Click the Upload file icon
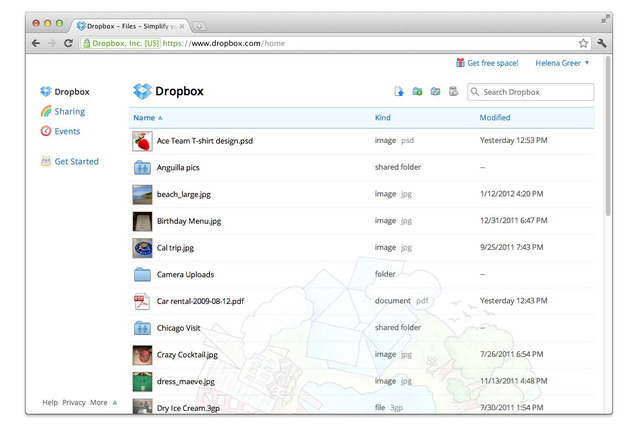 [399, 91]
